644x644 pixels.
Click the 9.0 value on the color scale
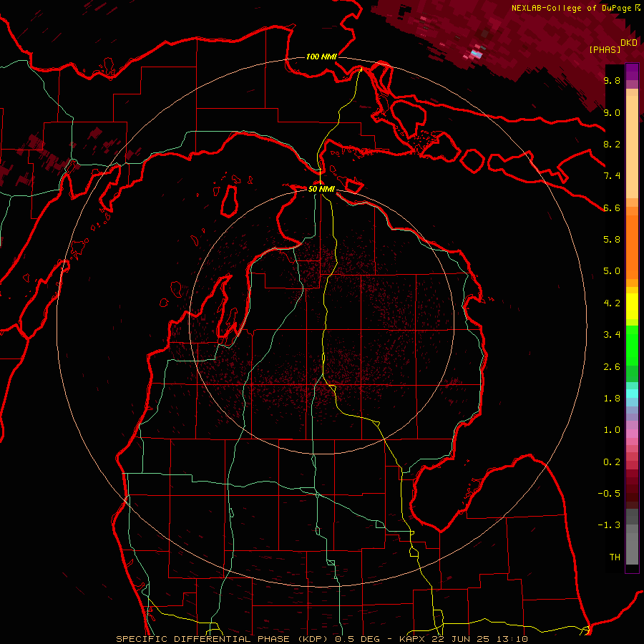click(x=612, y=112)
